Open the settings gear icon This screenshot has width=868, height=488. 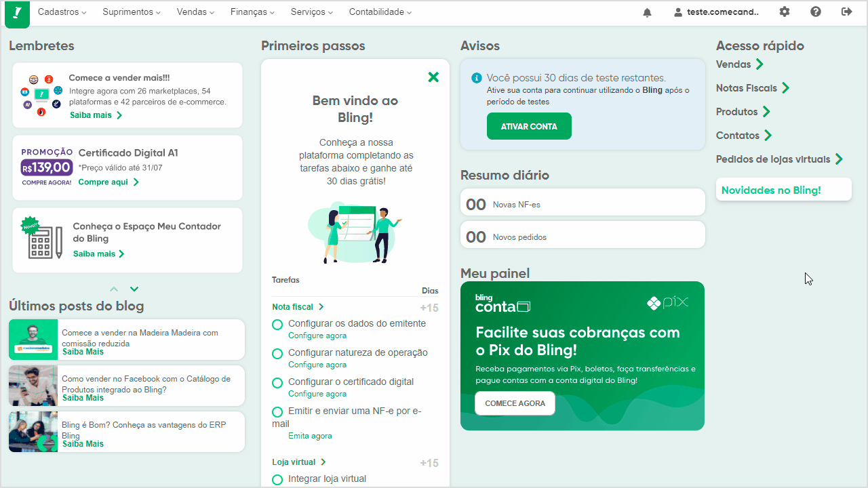click(785, 12)
